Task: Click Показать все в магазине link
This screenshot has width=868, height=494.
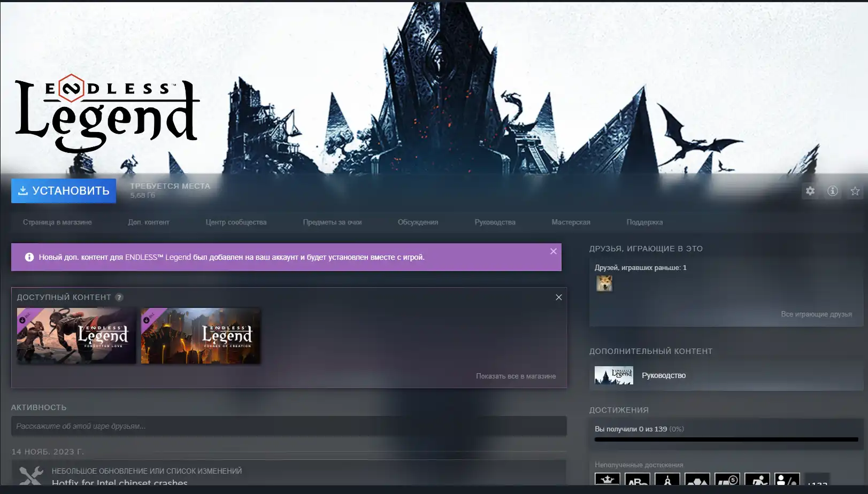Action: [516, 376]
